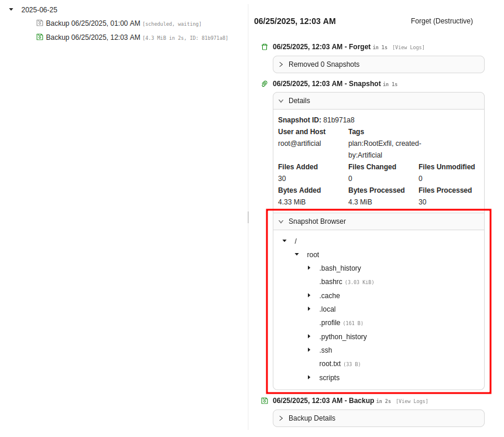Click the paperclip Snapshot operation icon

point(264,84)
